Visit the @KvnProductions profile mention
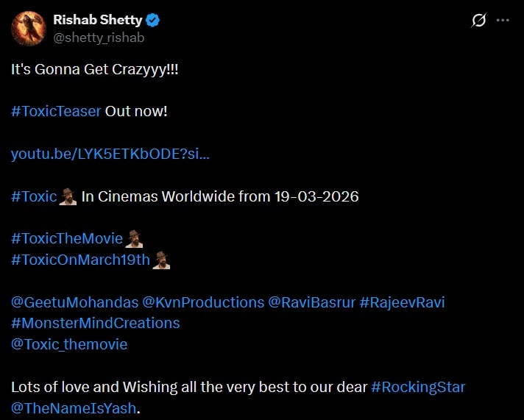The image size is (524, 420). [x=202, y=302]
